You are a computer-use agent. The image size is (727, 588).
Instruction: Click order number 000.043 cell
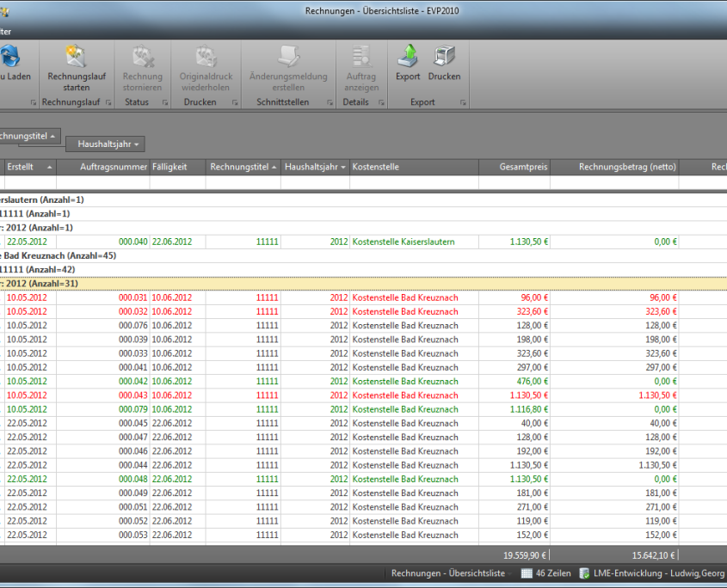[x=103, y=395]
